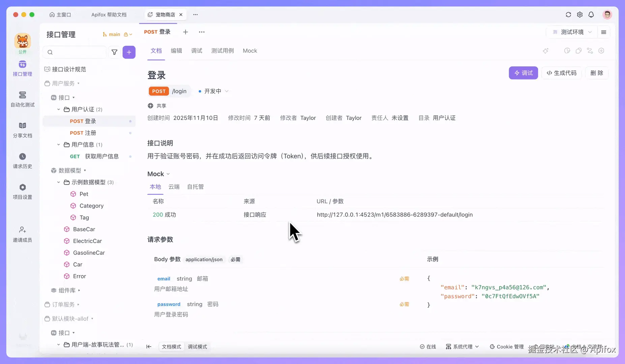625x364 pixels.
Task: Open the 开发中 status dropdown
Action: [x=213, y=91]
